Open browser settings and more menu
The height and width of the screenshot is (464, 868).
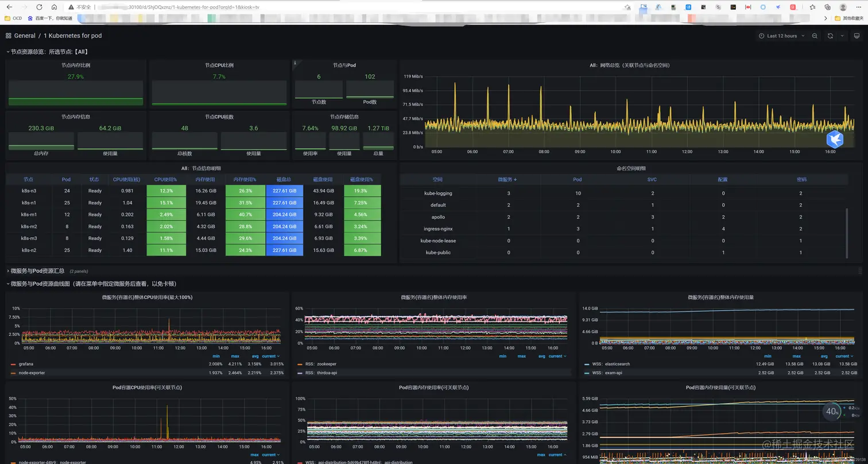pos(858,7)
